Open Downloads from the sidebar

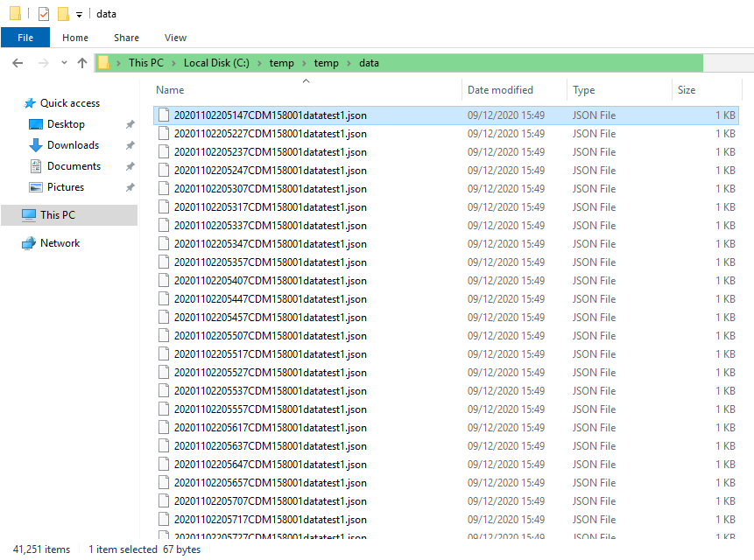[x=73, y=145]
